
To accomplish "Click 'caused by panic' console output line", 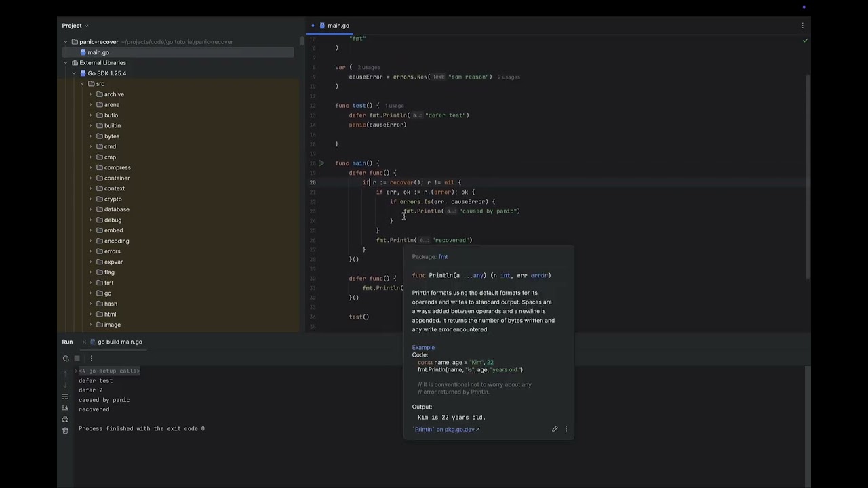I will click(x=104, y=400).
